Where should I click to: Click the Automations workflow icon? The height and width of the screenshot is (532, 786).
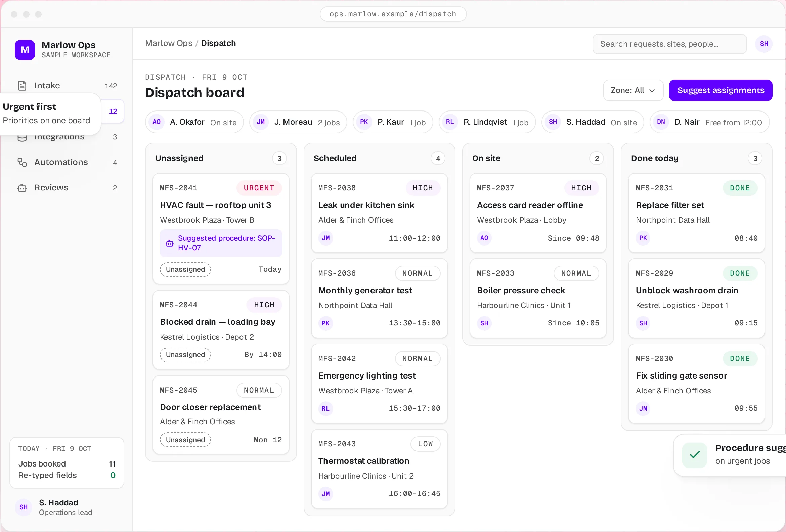(22, 162)
